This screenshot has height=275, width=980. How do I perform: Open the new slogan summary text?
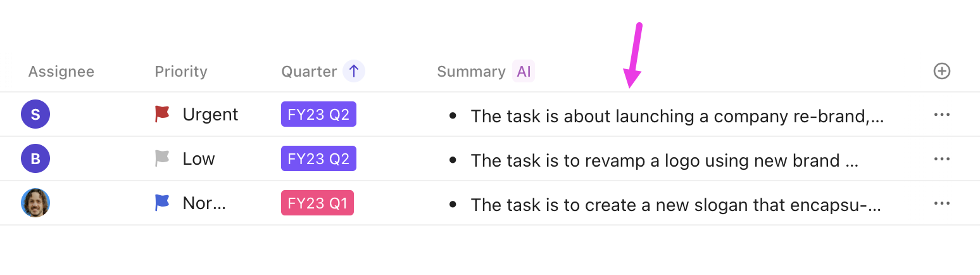675,205
